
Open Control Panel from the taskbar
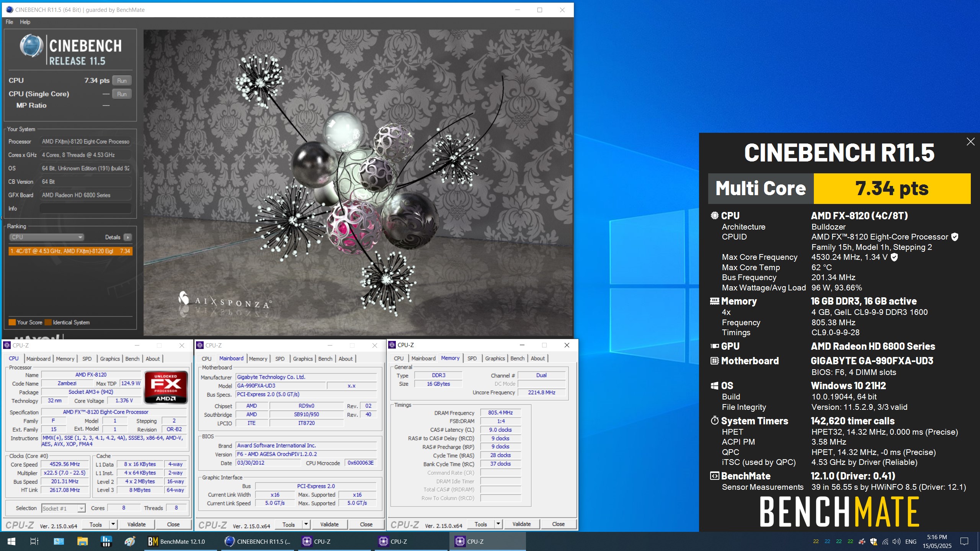(59, 541)
